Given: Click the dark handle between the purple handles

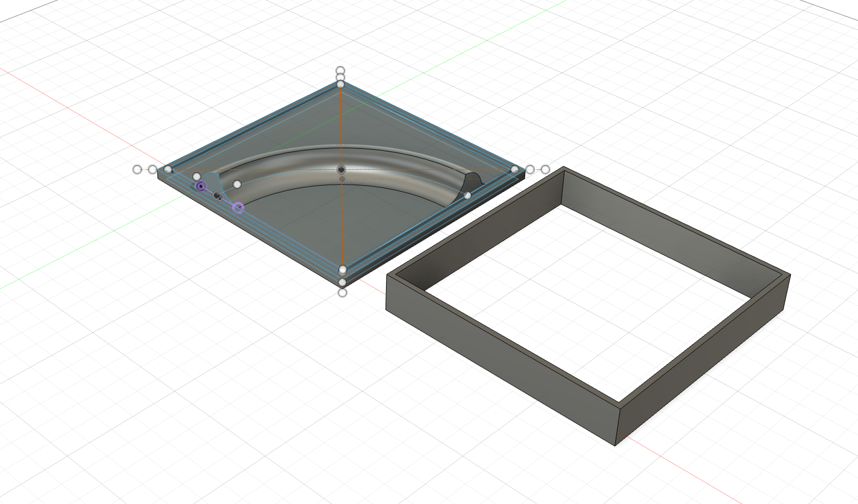Looking at the screenshot, I should (218, 196).
